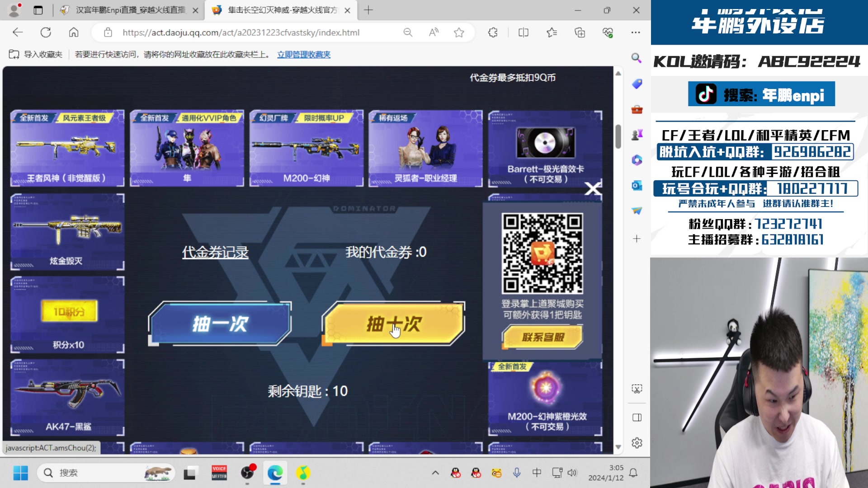Click the scrollbar down arrow
Viewport: 868px width, 488px height.
click(618, 447)
